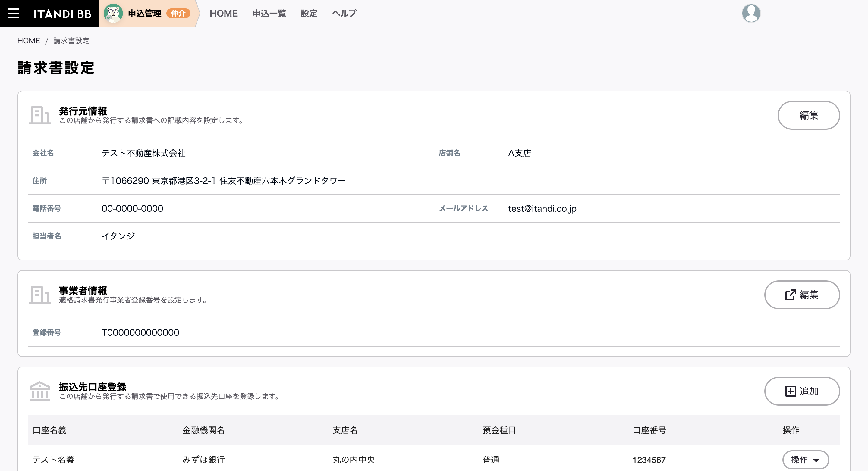868x471 pixels.
Task: Go to the HOME menu item
Action: click(x=223, y=14)
